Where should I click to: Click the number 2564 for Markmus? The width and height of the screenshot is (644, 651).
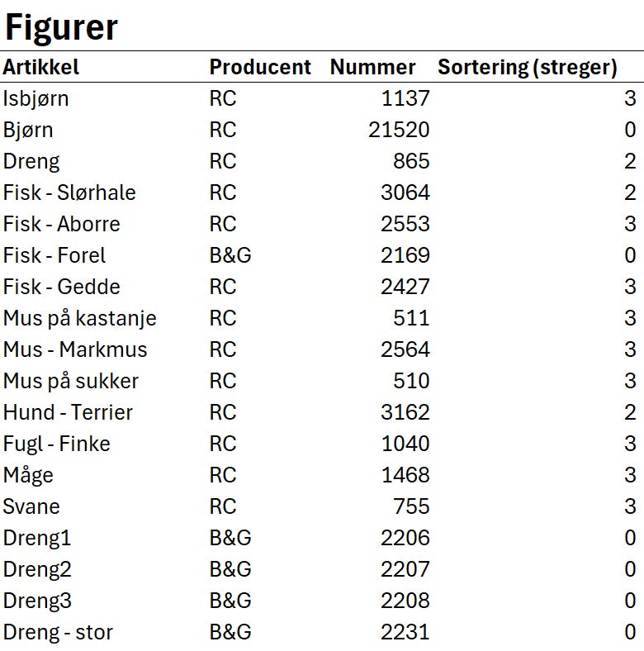click(x=405, y=349)
